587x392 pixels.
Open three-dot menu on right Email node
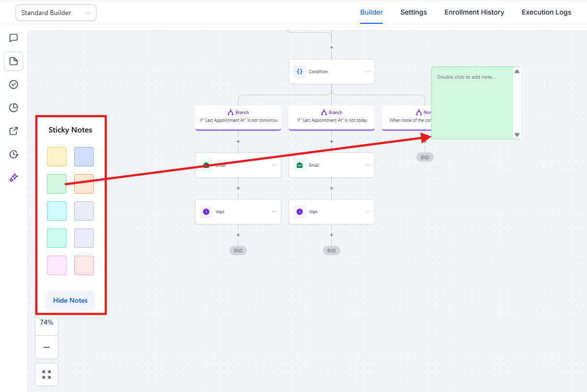[367, 165]
